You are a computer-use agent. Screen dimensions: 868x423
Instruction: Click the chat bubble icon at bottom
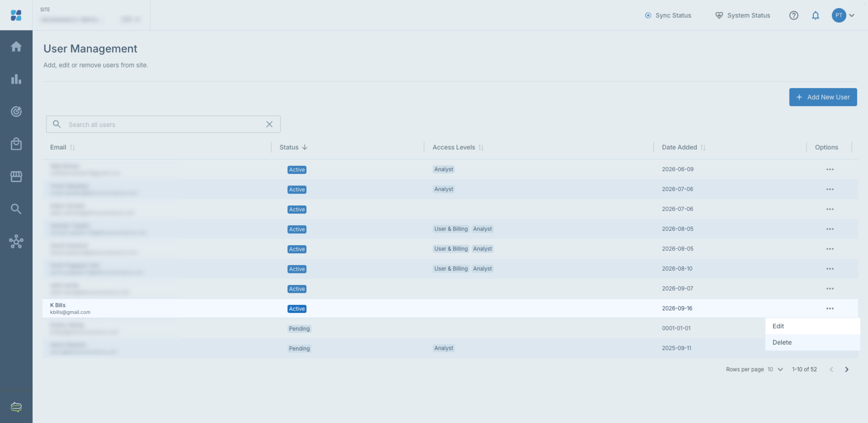pyautogui.click(x=16, y=407)
